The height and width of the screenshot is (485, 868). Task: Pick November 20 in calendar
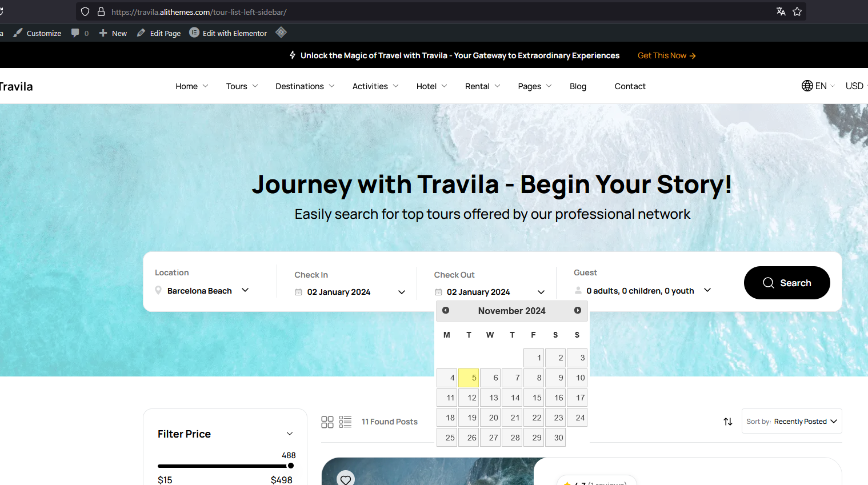coord(490,418)
